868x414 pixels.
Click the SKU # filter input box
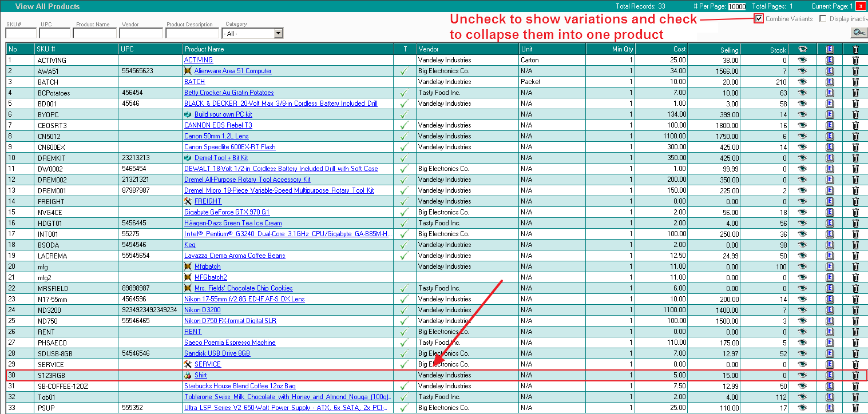pos(21,34)
